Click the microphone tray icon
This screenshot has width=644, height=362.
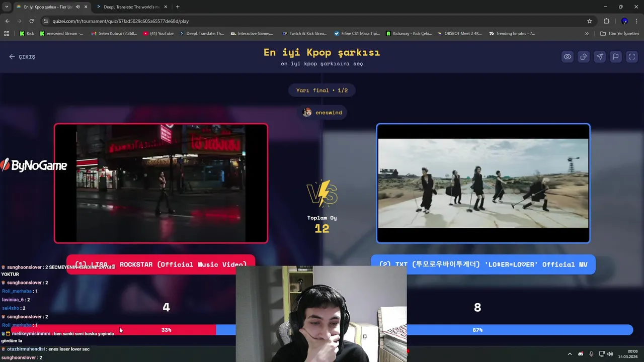(x=591, y=354)
